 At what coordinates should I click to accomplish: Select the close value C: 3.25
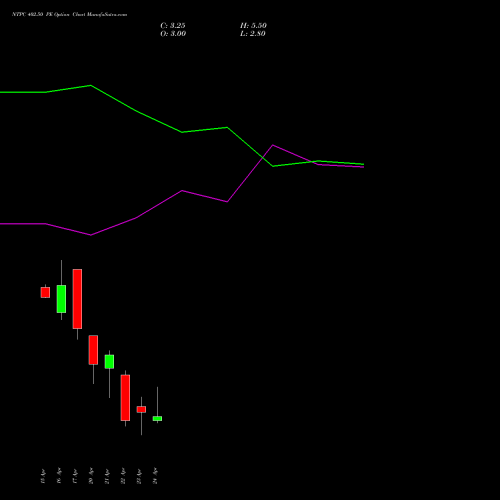click(x=173, y=26)
